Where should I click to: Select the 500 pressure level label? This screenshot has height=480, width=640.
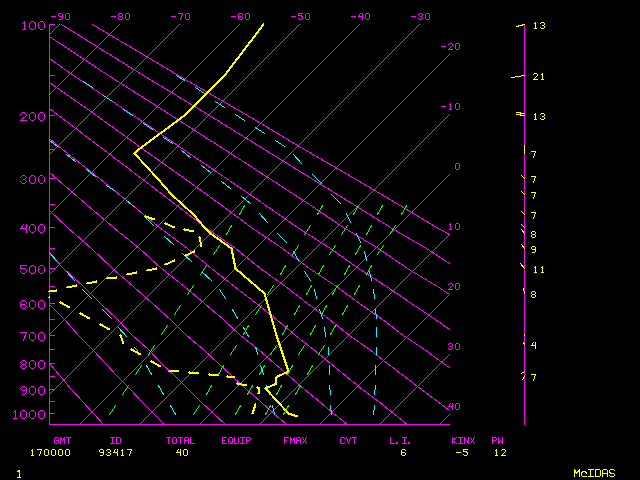(x=33, y=270)
